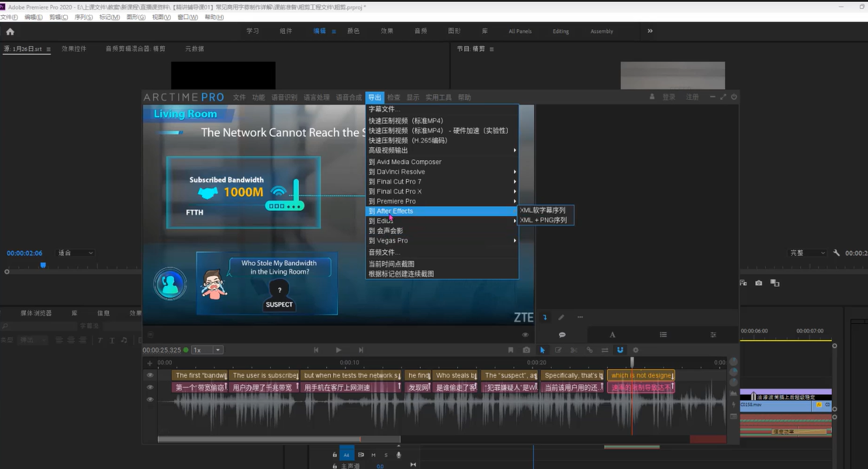Click the Premiere Pro home icon
Image resolution: width=868 pixels, height=469 pixels.
[x=10, y=32]
